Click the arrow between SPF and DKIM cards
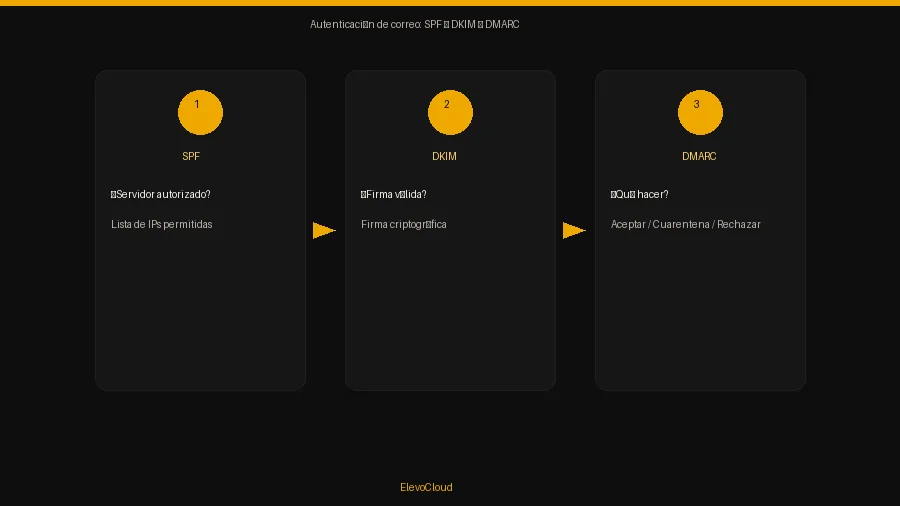 [x=324, y=231]
